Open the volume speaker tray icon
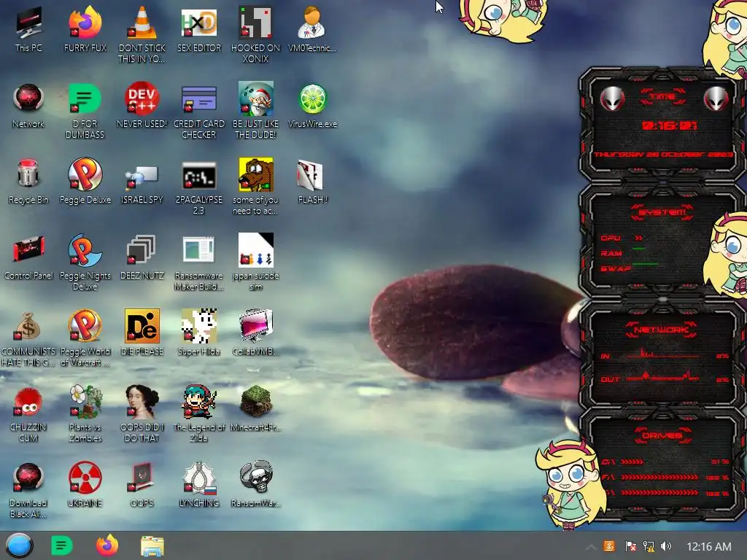Screen dimensions: 747x560 coord(666,546)
